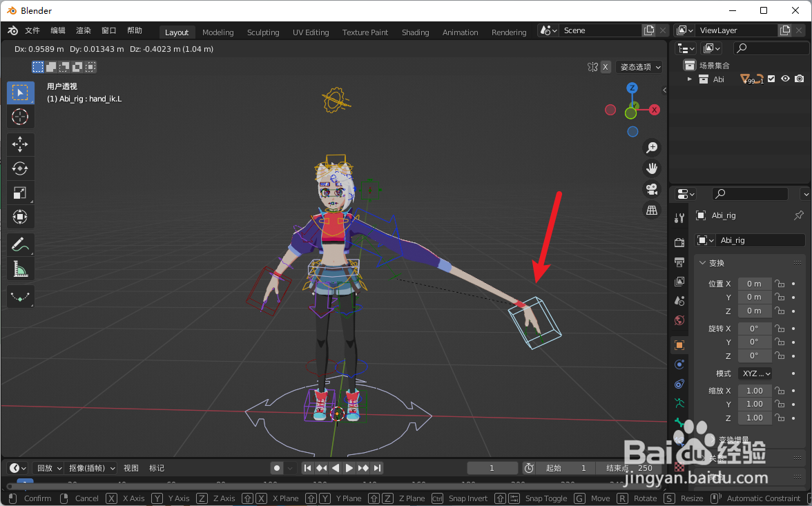Click the viewport pan hand icon
The width and height of the screenshot is (812, 506).
point(652,168)
